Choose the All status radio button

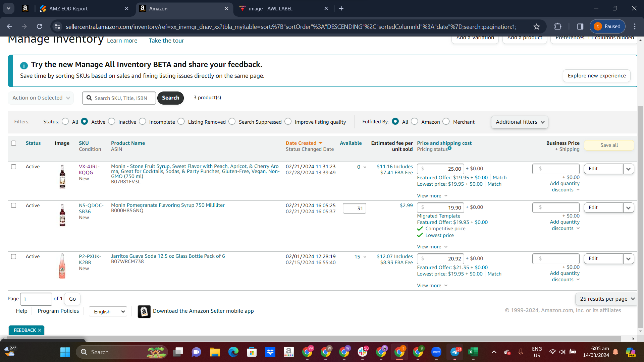65,121
